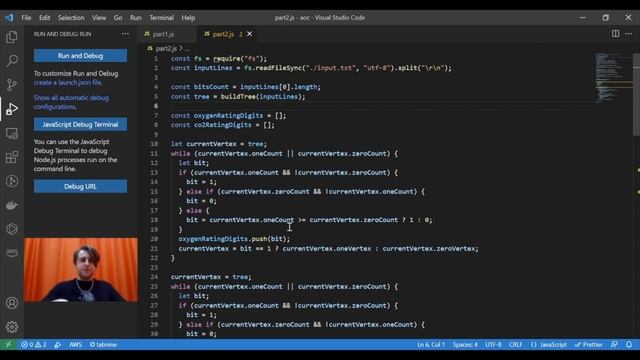Open the Explorer view in activity bar
The height and width of the screenshot is (360, 640).
(x=12, y=37)
